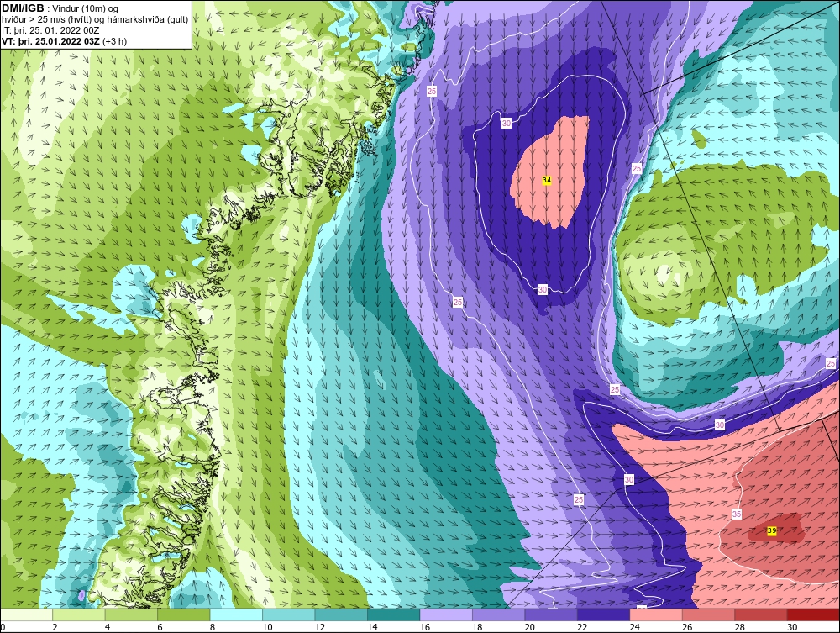Click the 30 contour label directly below the 34 maximum
Image resolution: width=840 pixels, height=633 pixels.
tap(543, 290)
